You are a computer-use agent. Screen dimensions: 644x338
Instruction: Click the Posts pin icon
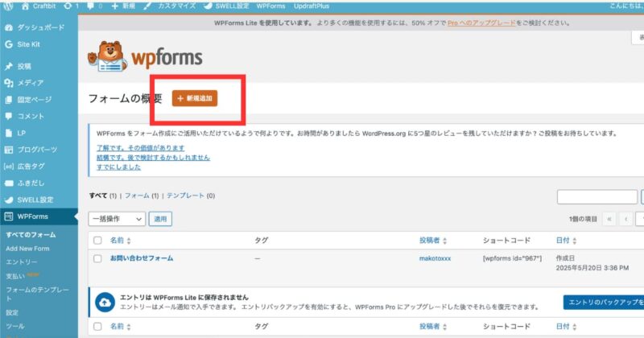[x=9, y=66]
